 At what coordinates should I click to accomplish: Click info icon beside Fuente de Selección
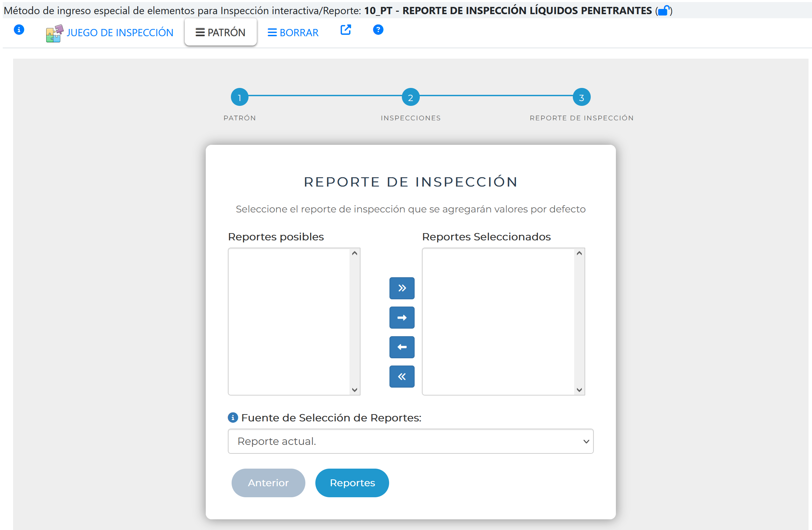point(233,418)
